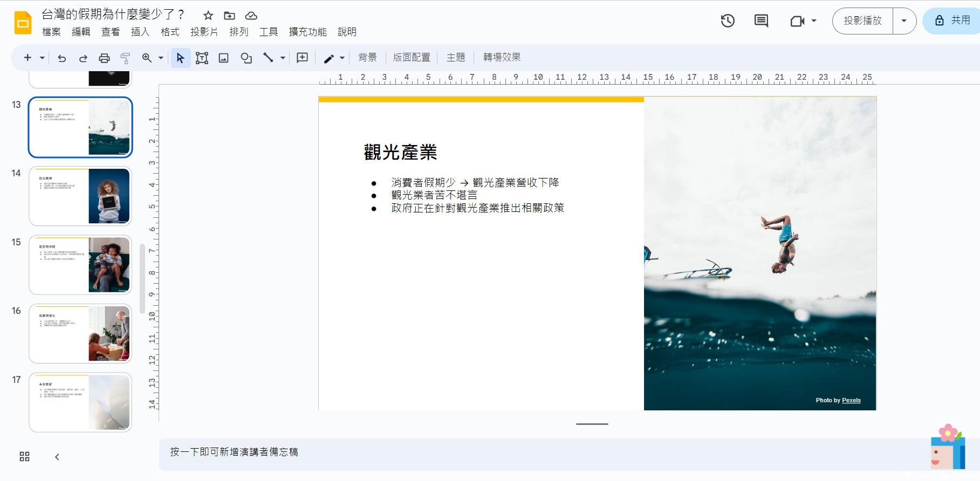Toggle grid view of slides
The height and width of the screenshot is (481, 980).
coord(25,457)
